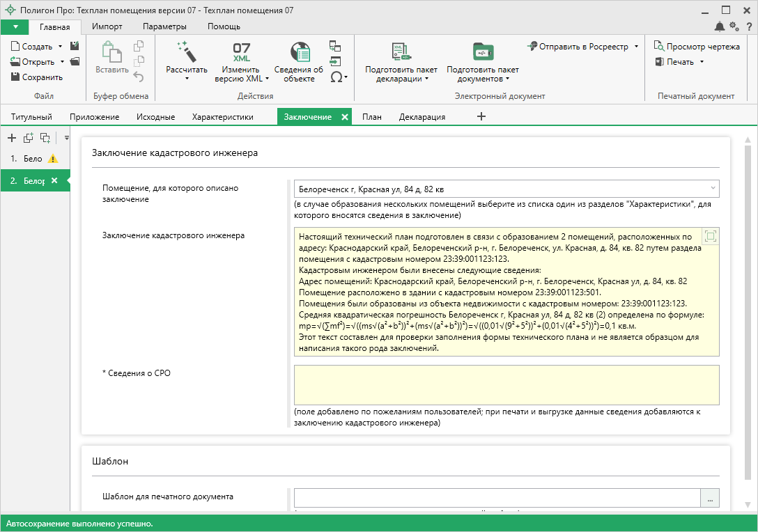Open Сведения об объекте

coord(299,52)
